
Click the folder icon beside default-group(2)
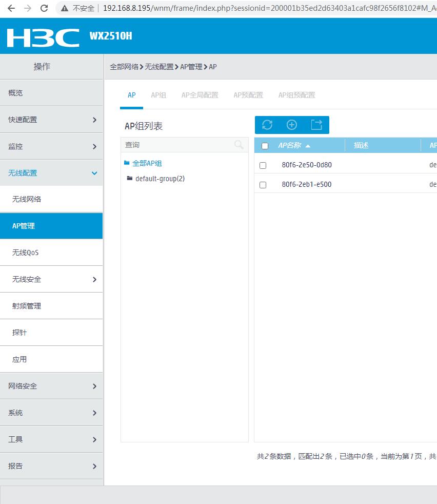(130, 178)
